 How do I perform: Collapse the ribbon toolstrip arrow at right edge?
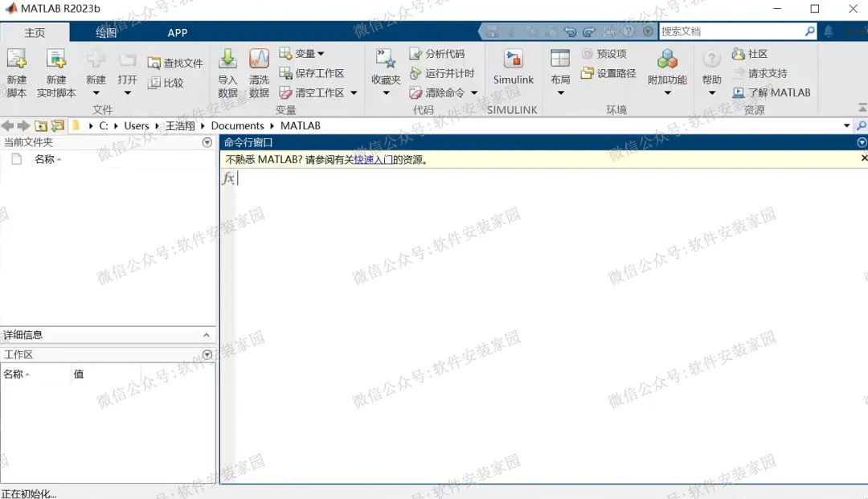862,108
